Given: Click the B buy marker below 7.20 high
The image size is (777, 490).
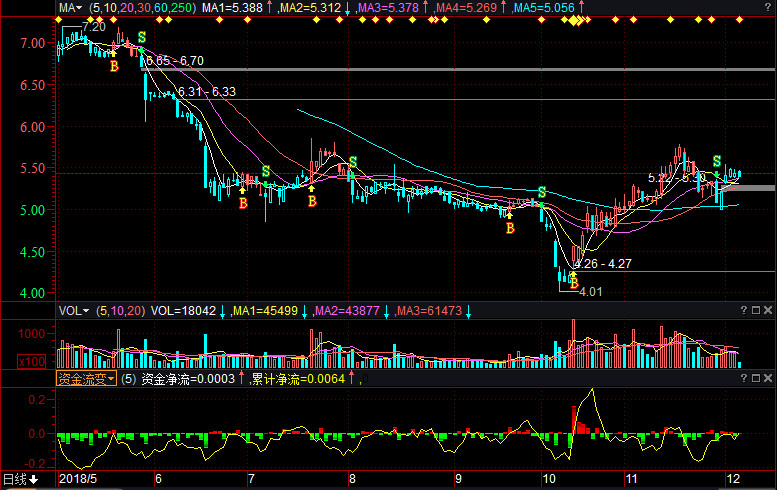Looking at the screenshot, I should (113, 66).
